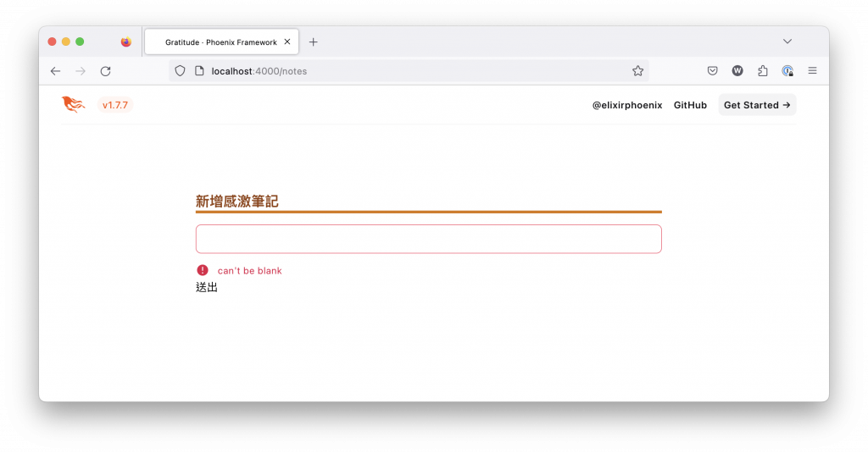This screenshot has height=453, width=868.
Task: Click the localhost:4000/notes address bar
Action: click(x=409, y=71)
